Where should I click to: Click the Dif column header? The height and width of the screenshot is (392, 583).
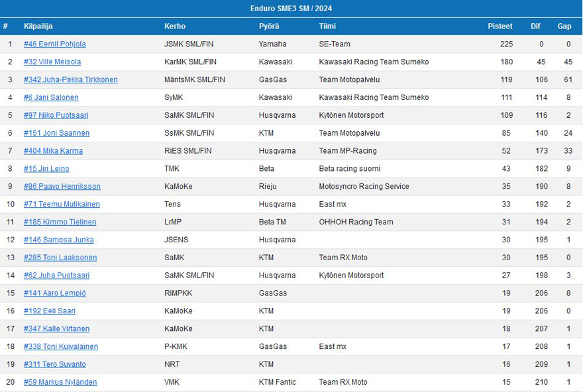(x=535, y=26)
